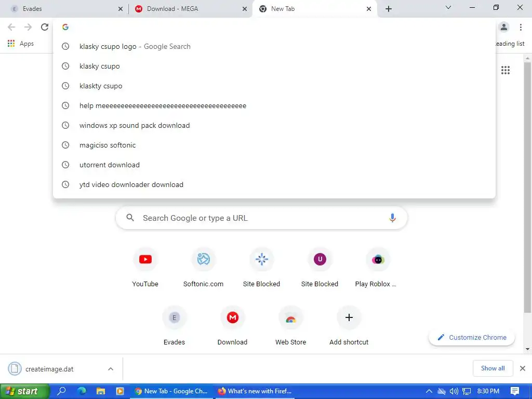Switch to New Tab - Google Chrome taskbar window

pos(171,391)
